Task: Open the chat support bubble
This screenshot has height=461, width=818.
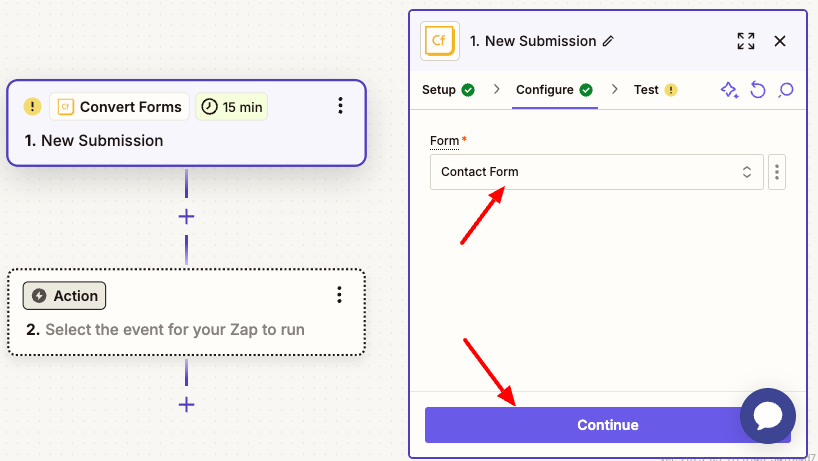Action: pyautogui.click(x=768, y=416)
